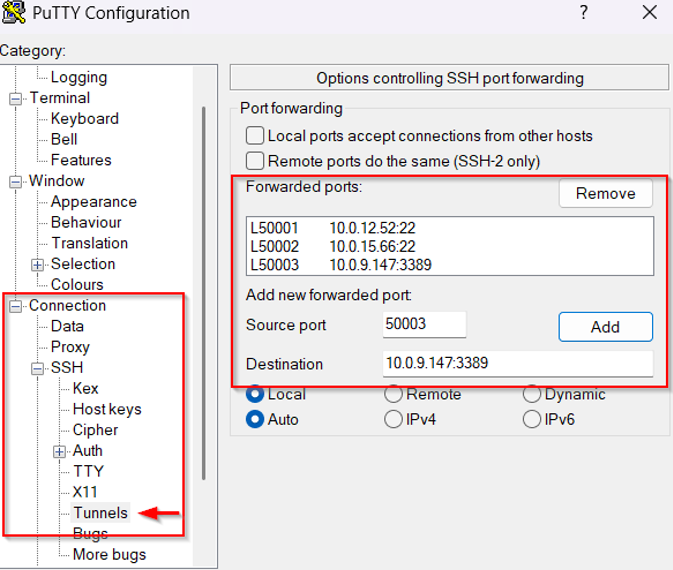The width and height of the screenshot is (673, 570).
Task: Expand the Selection tree node
Action: [x=38, y=265]
